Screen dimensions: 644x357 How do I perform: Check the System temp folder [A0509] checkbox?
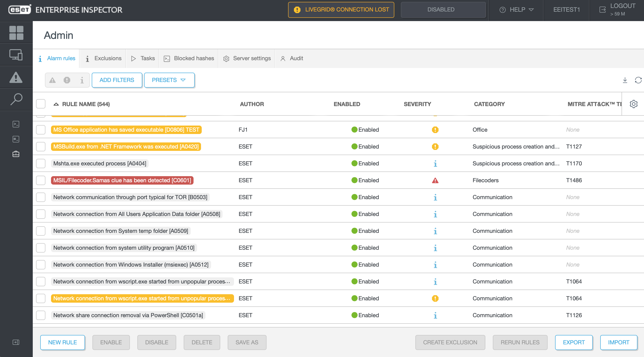[41, 231]
